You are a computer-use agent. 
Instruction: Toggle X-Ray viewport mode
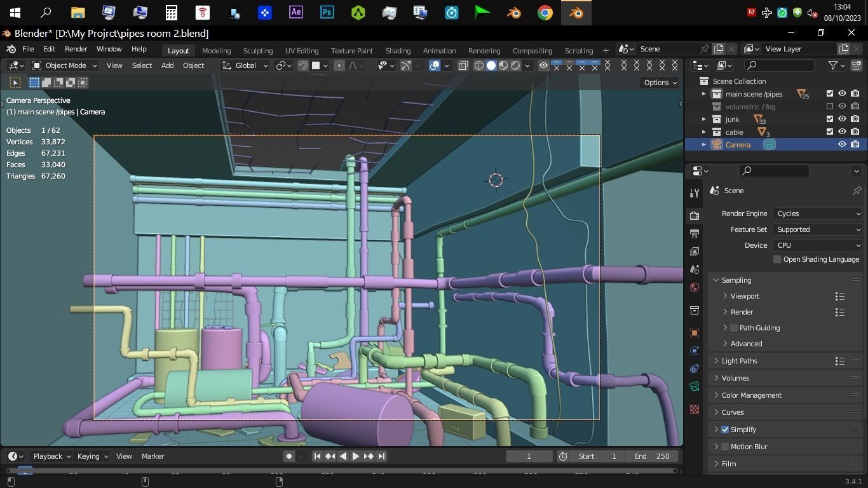[x=462, y=65]
